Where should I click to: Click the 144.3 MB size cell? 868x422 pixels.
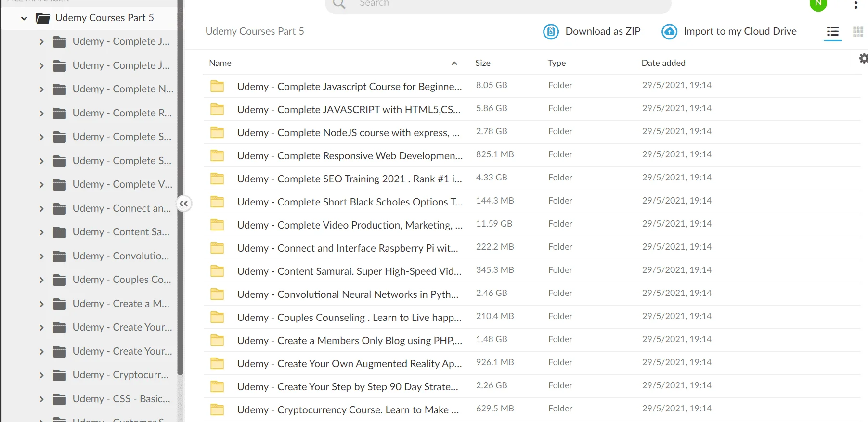click(495, 201)
